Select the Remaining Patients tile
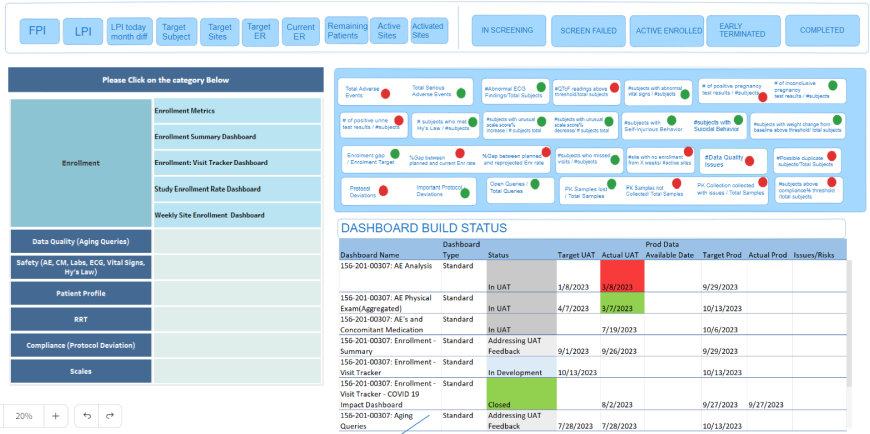The height and width of the screenshot is (434, 870). pos(347,30)
